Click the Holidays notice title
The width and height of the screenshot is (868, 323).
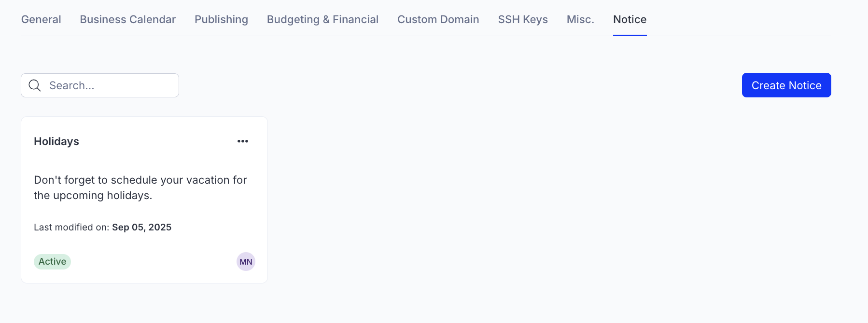[56, 141]
